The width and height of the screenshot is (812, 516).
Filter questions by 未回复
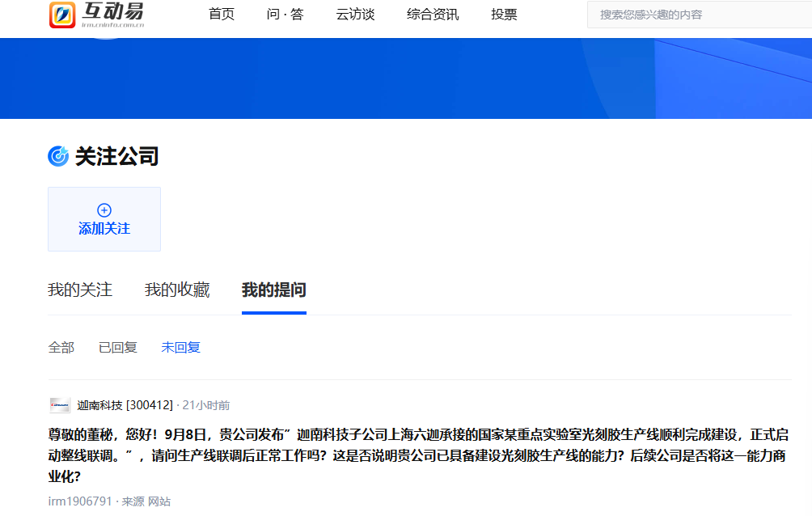coord(180,347)
